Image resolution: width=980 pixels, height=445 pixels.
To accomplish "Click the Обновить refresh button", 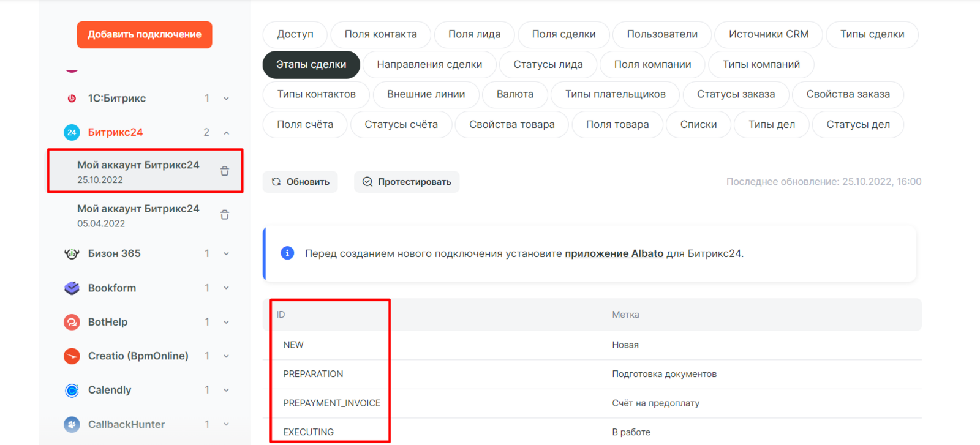I will [x=300, y=182].
